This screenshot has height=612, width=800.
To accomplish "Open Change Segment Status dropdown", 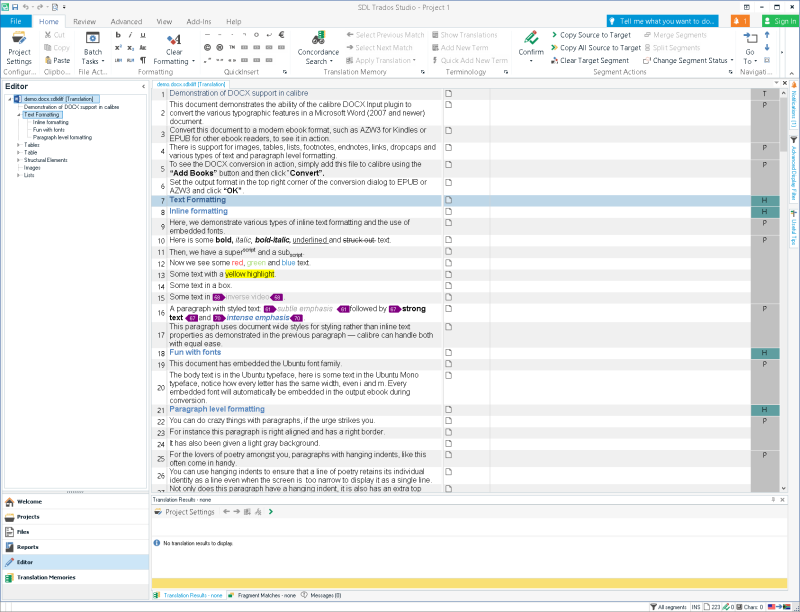I will (688, 60).
